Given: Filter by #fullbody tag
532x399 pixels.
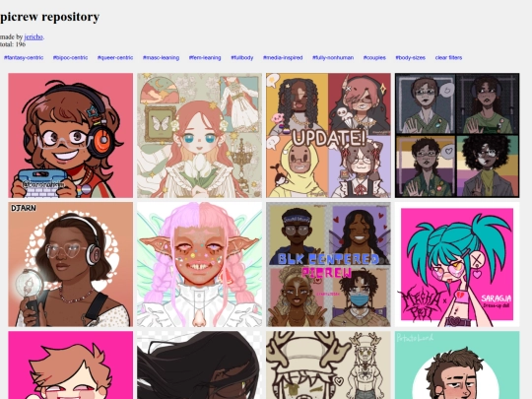Looking at the screenshot, I should point(242,58).
